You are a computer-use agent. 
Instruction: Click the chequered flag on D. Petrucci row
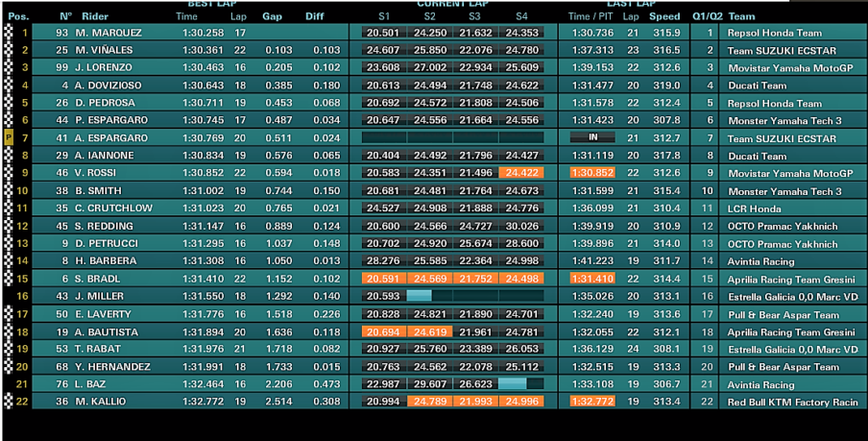(x=8, y=243)
